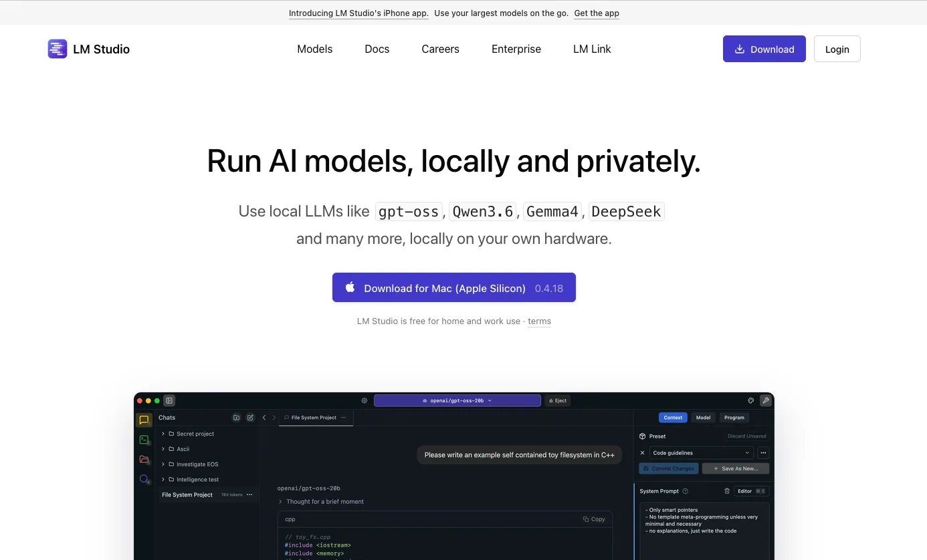This screenshot has width=927, height=560.
Task: Open the Enterprise nav item
Action: coord(516,49)
